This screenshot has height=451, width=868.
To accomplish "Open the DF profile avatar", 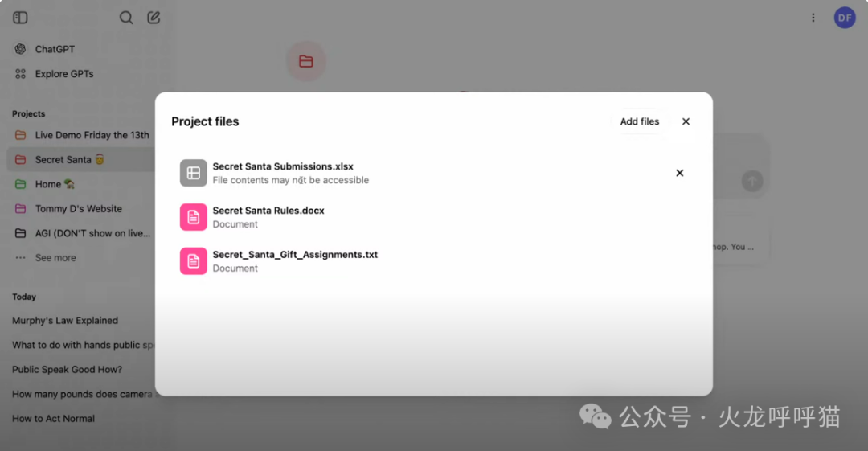I will pyautogui.click(x=845, y=18).
